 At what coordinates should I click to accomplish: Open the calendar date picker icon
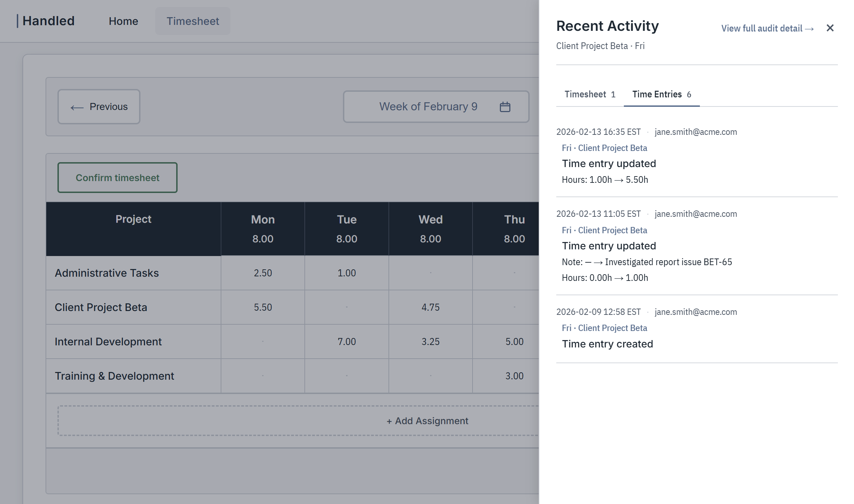[x=505, y=106]
